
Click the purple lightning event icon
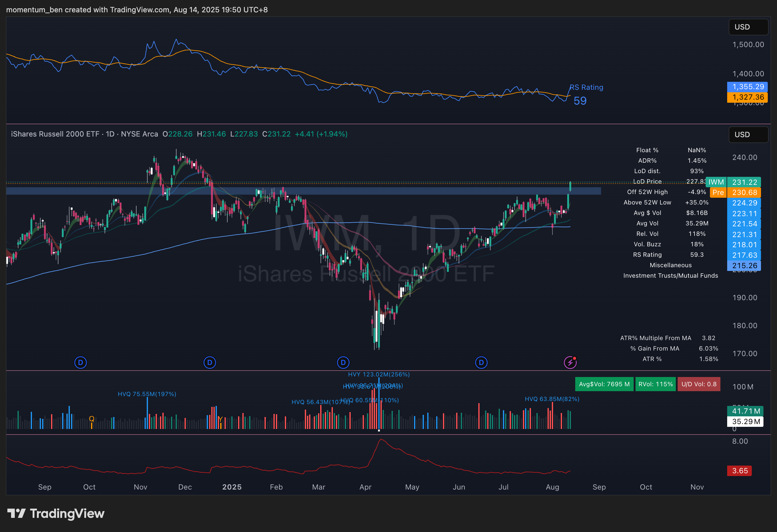click(x=570, y=362)
